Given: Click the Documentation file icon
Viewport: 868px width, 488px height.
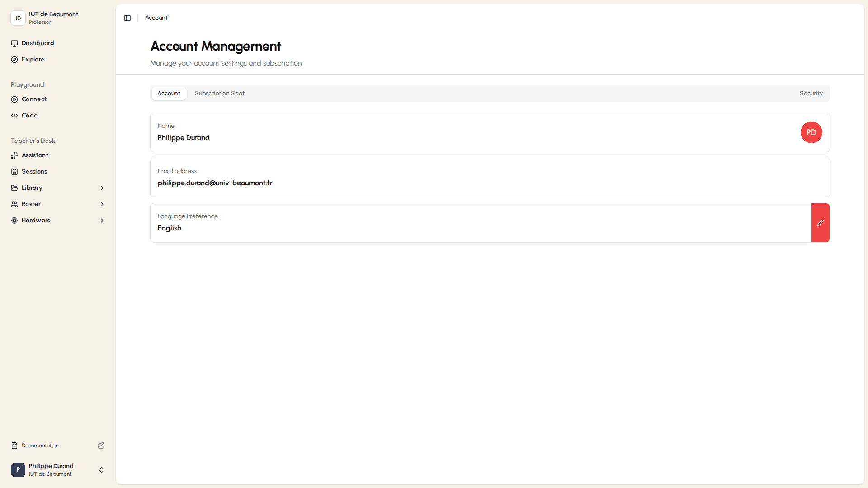Looking at the screenshot, I should click(14, 446).
